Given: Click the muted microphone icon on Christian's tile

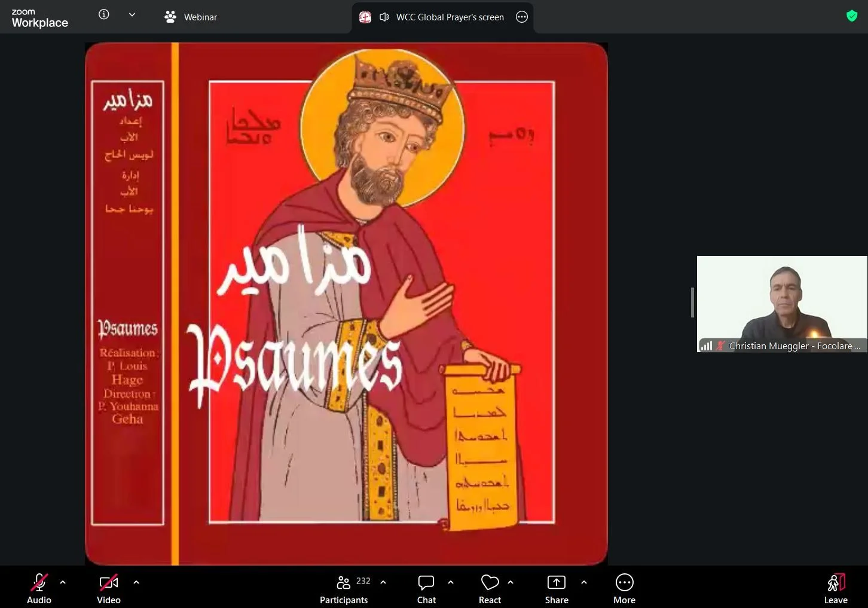Looking at the screenshot, I should pyautogui.click(x=720, y=346).
